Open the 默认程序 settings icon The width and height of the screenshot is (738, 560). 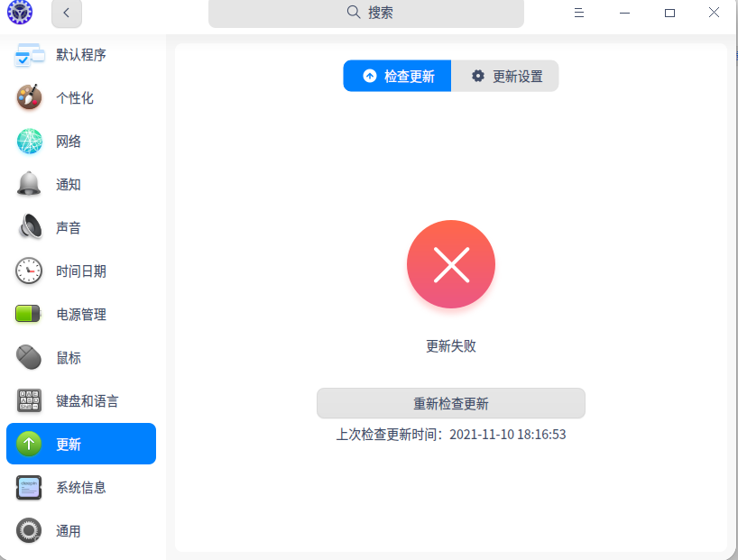pyautogui.click(x=30, y=54)
